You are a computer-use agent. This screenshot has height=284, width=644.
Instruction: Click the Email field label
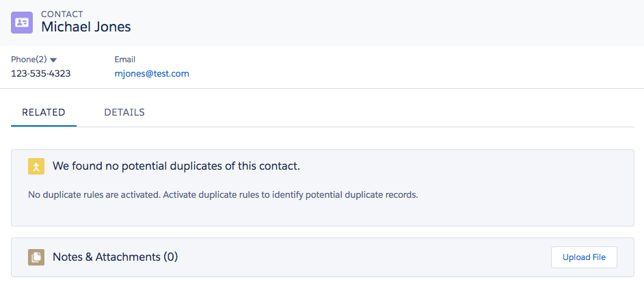125,60
